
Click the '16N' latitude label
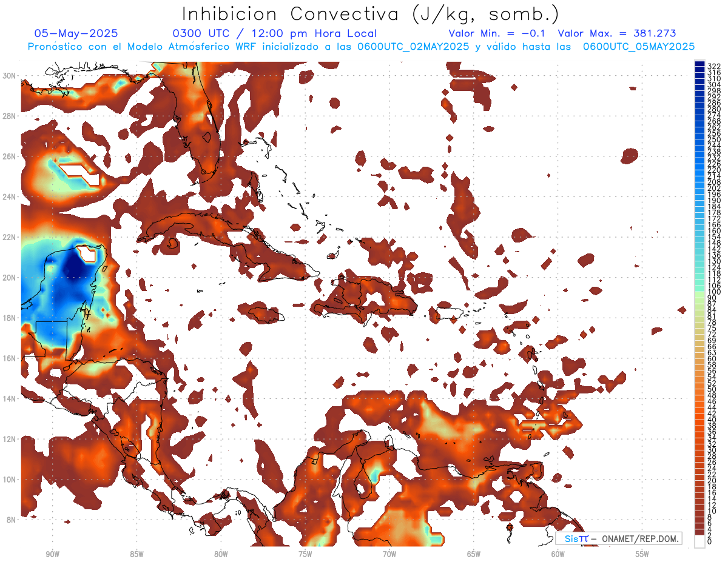coord(10,358)
